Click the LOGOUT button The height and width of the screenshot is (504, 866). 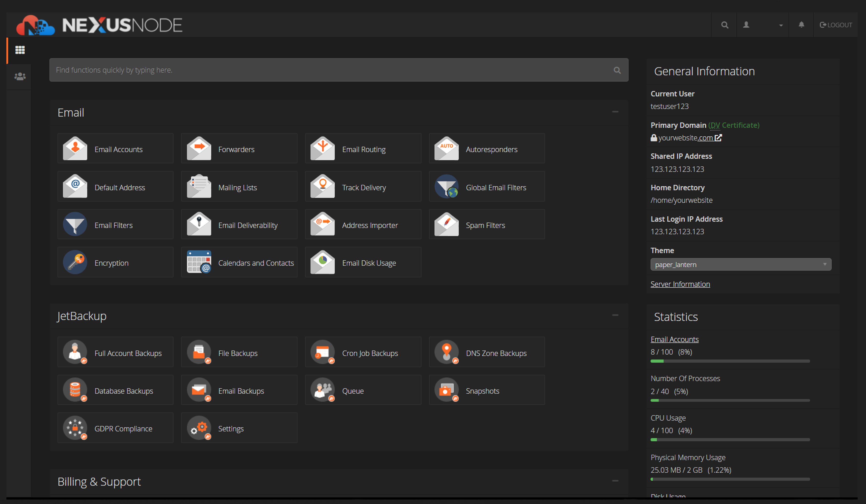point(836,25)
